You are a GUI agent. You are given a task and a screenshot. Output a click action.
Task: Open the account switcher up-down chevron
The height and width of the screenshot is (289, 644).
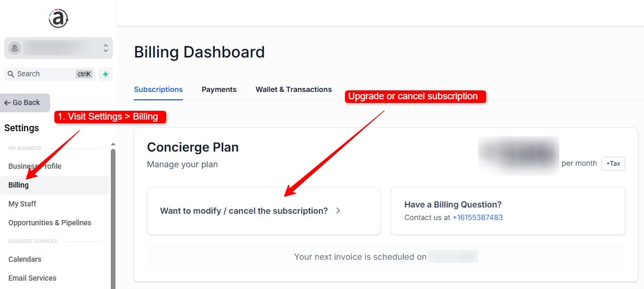pyautogui.click(x=105, y=48)
